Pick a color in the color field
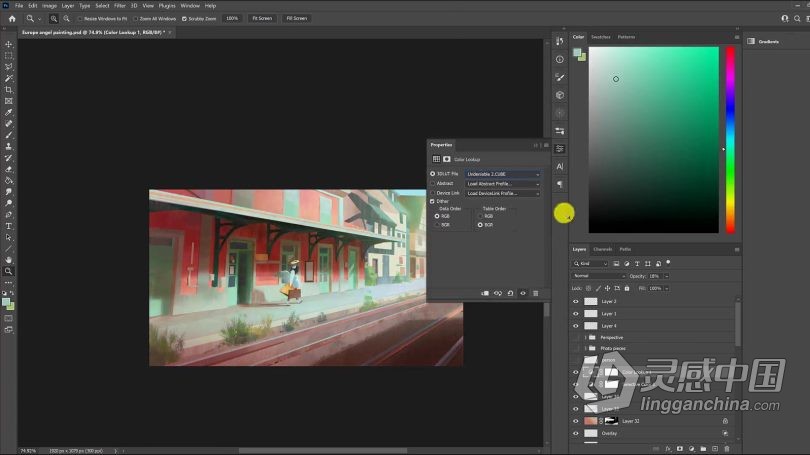810x455 pixels. click(x=653, y=140)
